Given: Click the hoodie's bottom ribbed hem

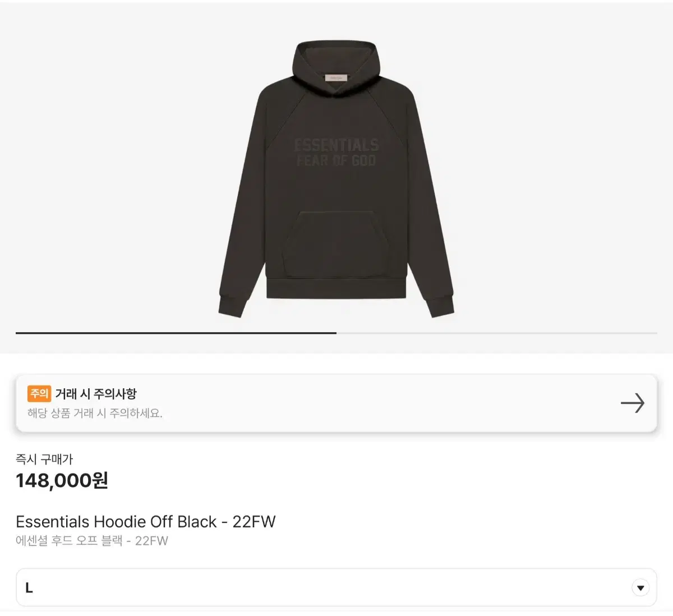Looking at the screenshot, I should tap(336, 288).
